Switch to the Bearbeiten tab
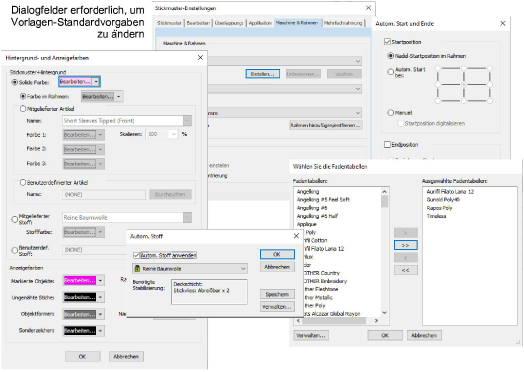The width and height of the screenshot is (524, 372). click(x=198, y=23)
